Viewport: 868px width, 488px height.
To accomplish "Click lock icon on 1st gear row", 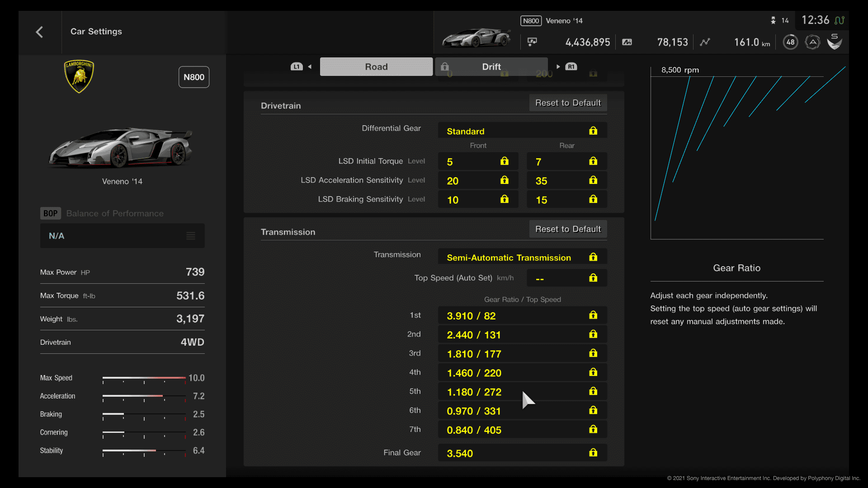I will pos(593,315).
